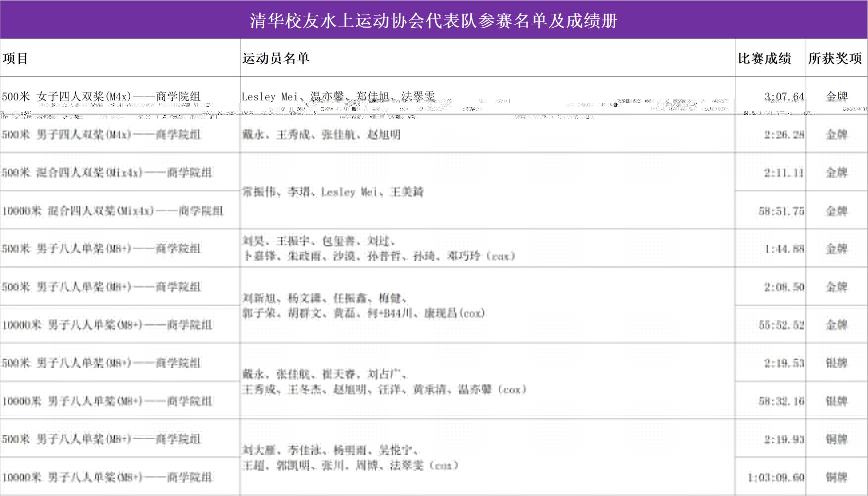Click the 男子八人单桨 event cell scoring 1:44.88
This screenshot has width=868, height=496.
120,248
